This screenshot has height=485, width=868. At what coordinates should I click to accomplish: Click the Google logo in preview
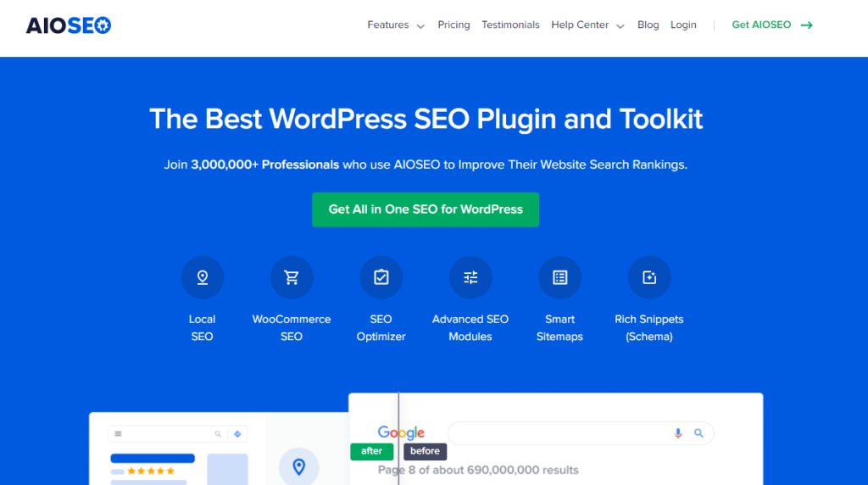tap(401, 432)
